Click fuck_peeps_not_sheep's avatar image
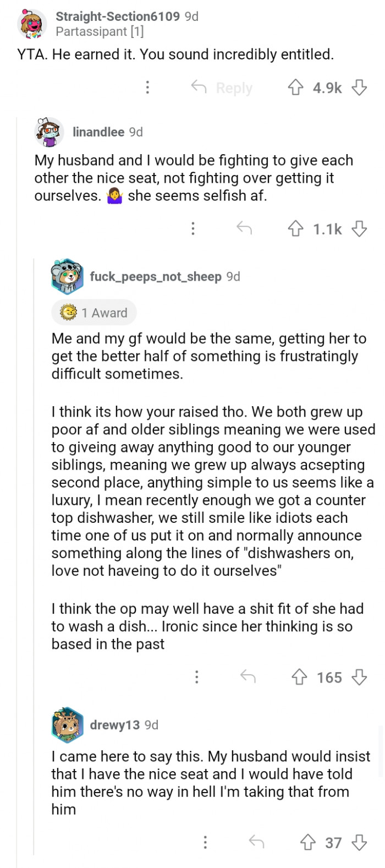 pyautogui.click(x=67, y=276)
